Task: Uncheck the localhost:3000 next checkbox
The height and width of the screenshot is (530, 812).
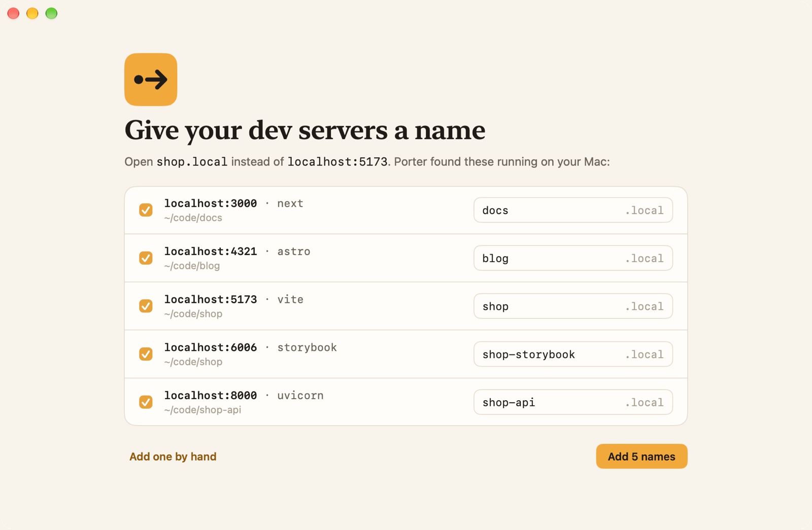Action: click(146, 210)
